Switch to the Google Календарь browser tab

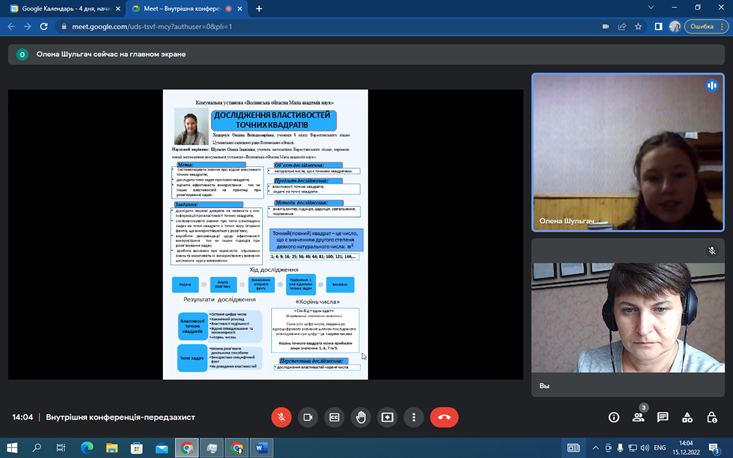pos(65,9)
